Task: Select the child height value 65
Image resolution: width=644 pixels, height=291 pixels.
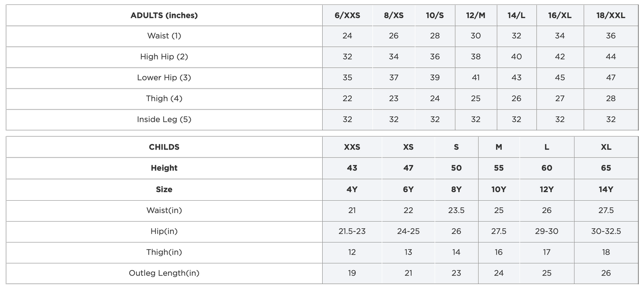Action: (606, 168)
